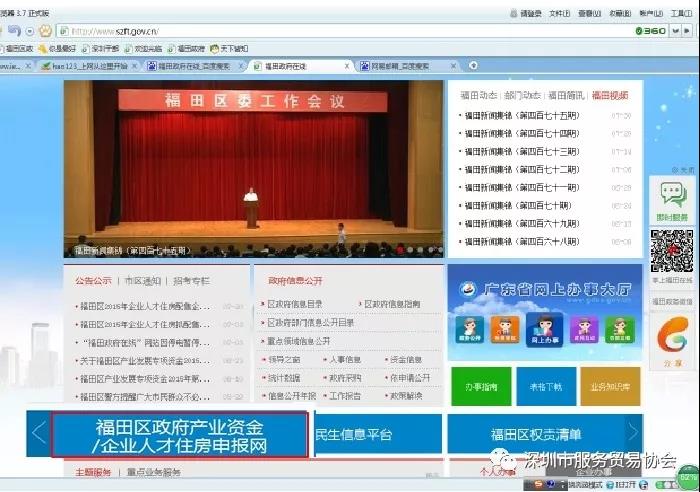700x492 pixels.
Task: Click the paw icon beside the address bar
Action: 46,31
